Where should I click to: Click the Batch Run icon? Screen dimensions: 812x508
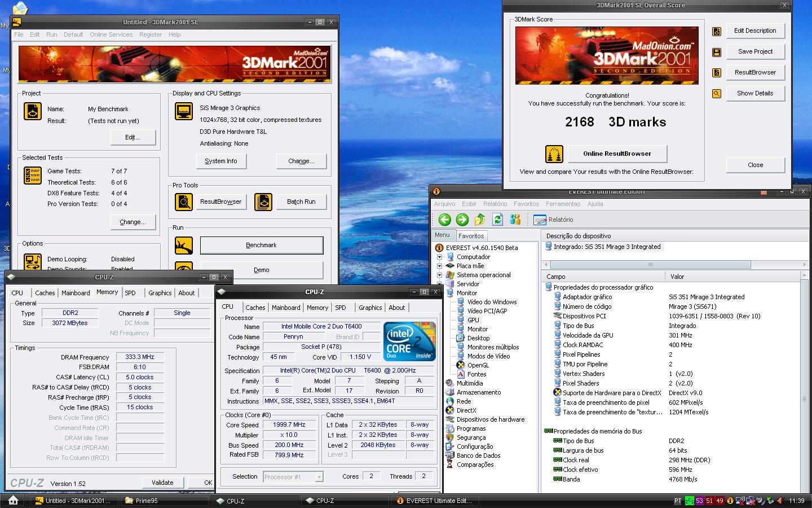pos(263,202)
